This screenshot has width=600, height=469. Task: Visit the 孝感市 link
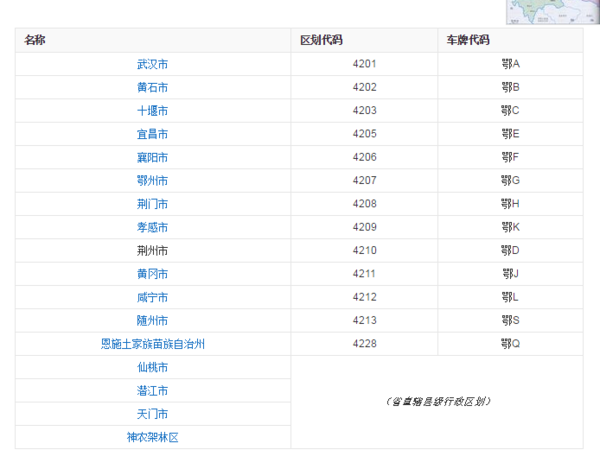(x=152, y=227)
